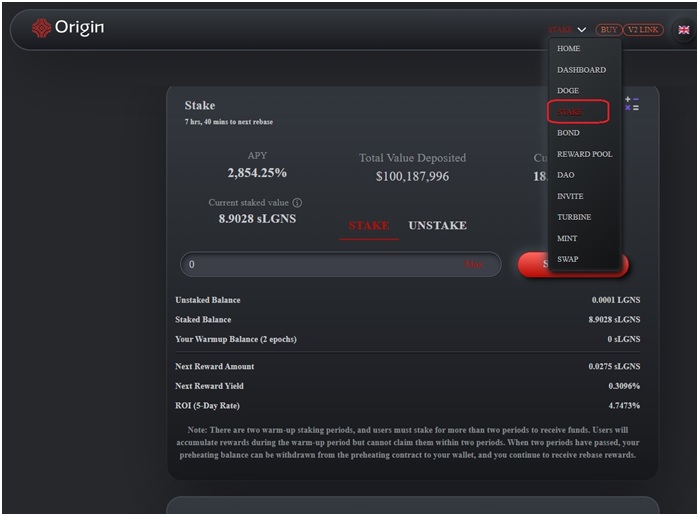Click Your Warmup Balance (2 epochs) label
The image size is (698, 514).
[x=235, y=340]
